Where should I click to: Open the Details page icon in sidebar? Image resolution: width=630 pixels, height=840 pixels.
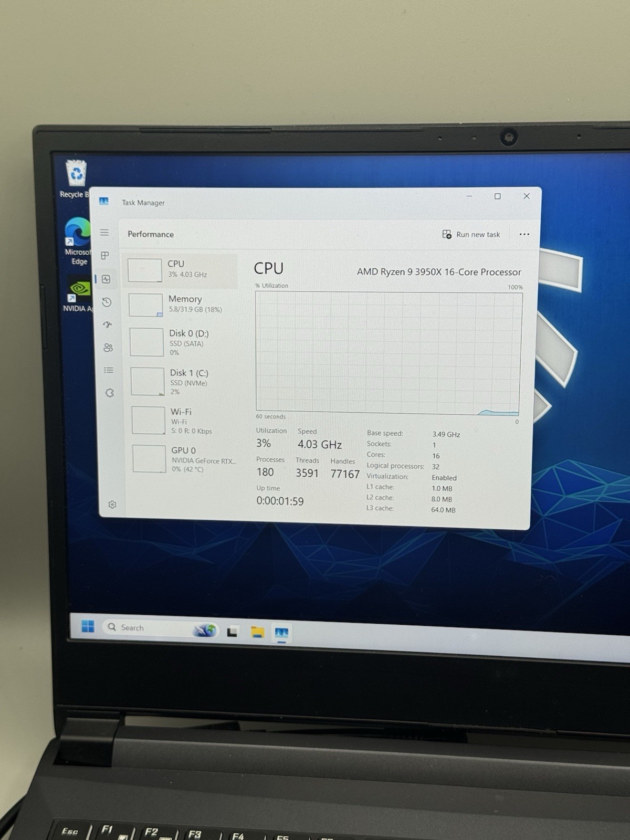[x=109, y=370]
